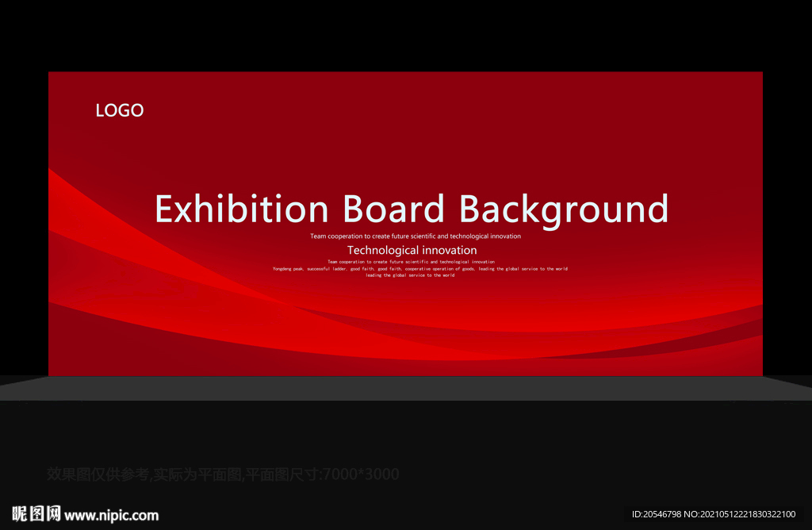Click the Chinese nipic logo characters
The height and width of the screenshot is (530, 812).
click(x=36, y=514)
